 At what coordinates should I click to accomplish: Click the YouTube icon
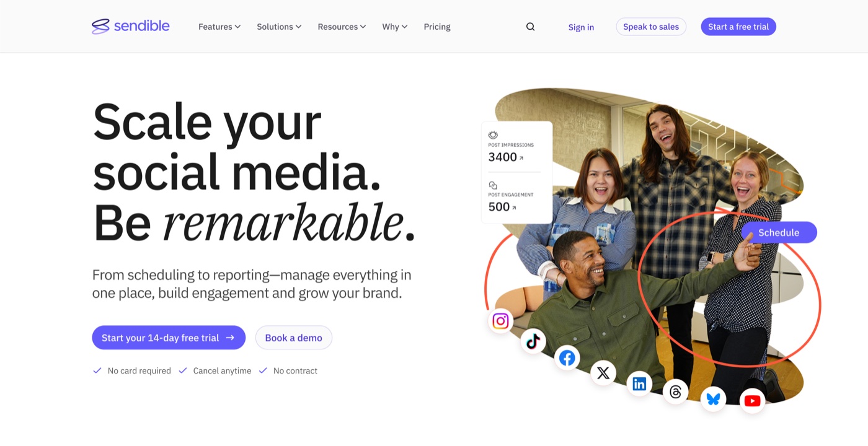[752, 401]
